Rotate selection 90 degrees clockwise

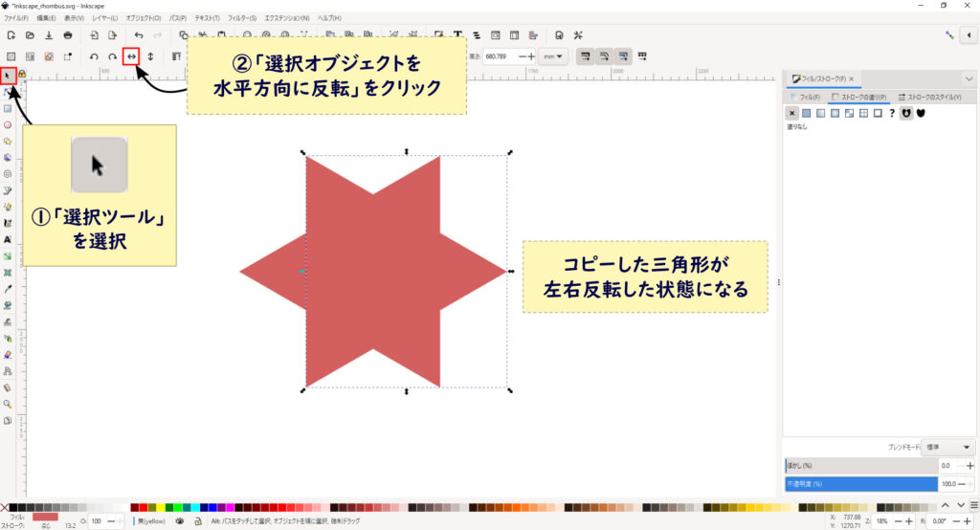click(x=113, y=56)
